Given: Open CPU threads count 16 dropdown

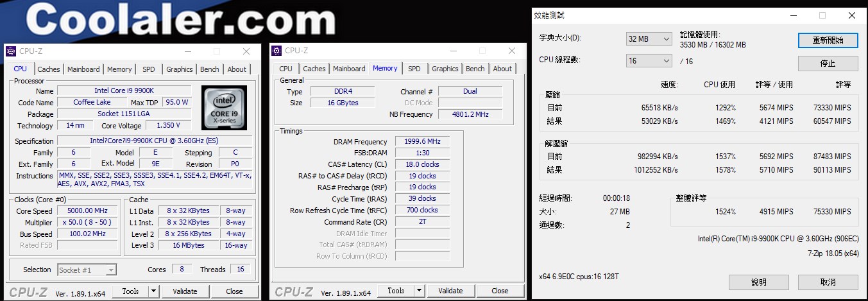Looking at the screenshot, I should click(x=649, y=61).
